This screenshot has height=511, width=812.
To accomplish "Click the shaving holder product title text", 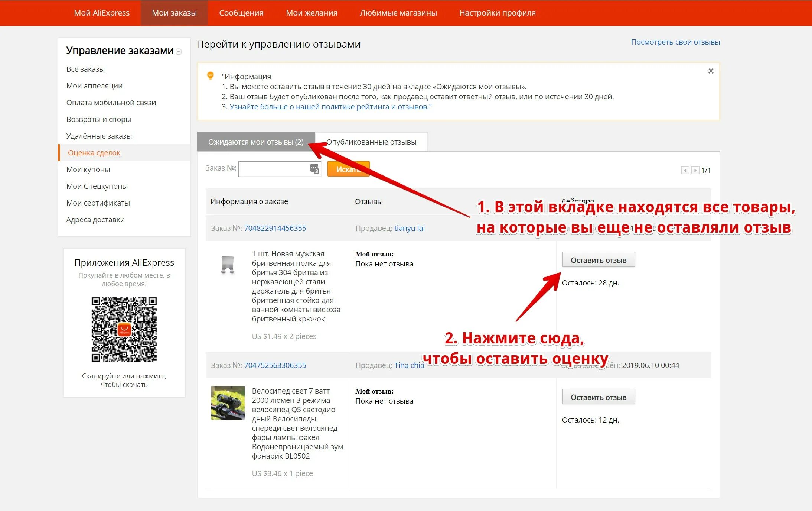I will tap(296, 286).
